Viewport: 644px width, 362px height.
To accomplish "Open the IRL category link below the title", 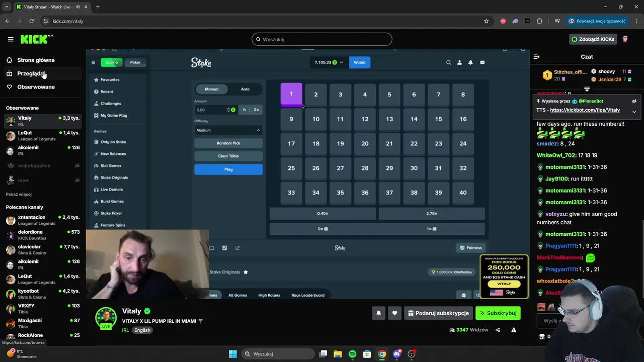I will [125, 330].
